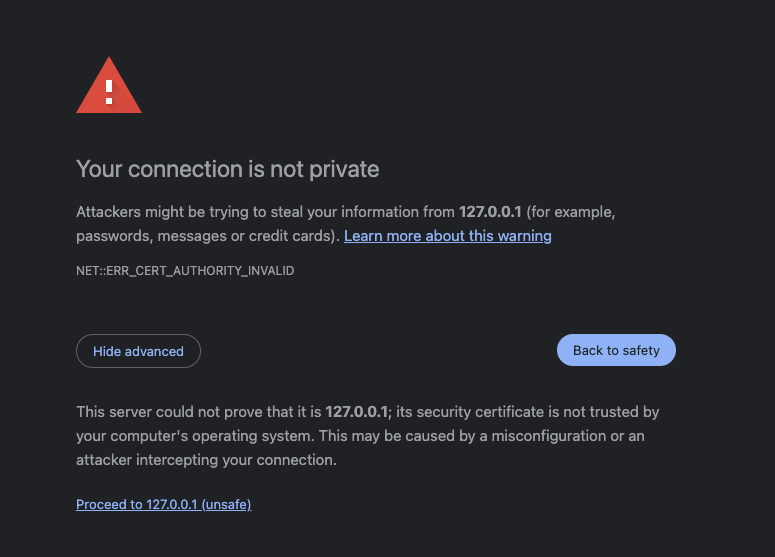This screenshot has height=557, width=775.
Task: Click the text "passwords, messages or credit cards"
Action: pos(206,236)
